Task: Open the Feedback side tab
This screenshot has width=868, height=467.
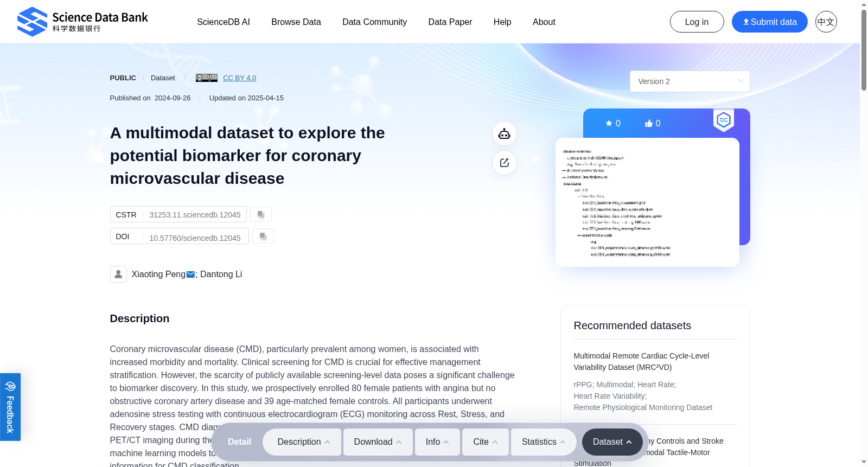Action: click(10, 407)
